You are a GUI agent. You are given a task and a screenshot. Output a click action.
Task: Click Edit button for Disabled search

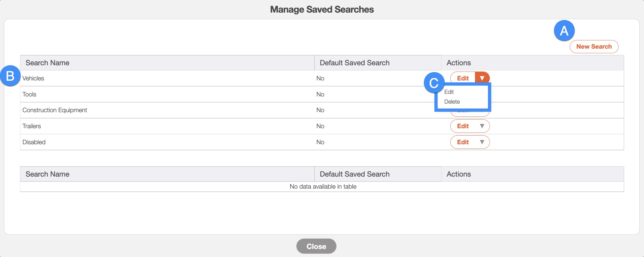click(x=463, y=142)
